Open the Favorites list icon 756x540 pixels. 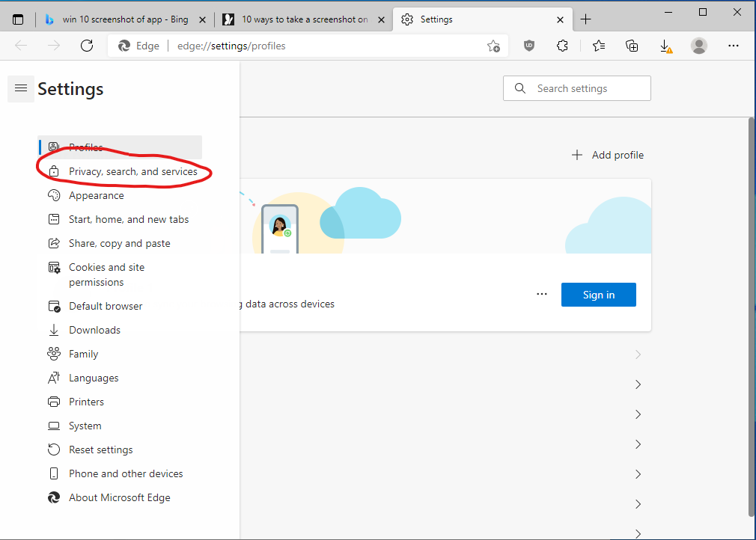pyautogui.click(x=599, y=46)
